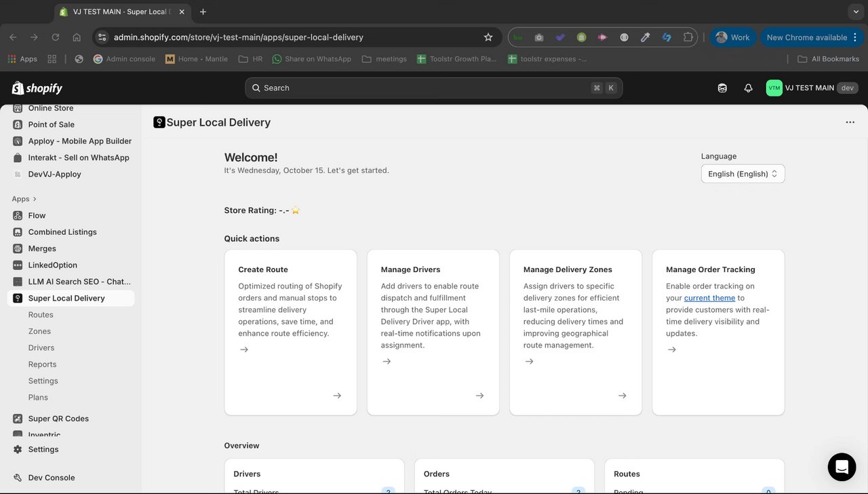This screenshot has width=868, height=494.
Task: Open the Drivers sub-page
Action: coord(41,348)
